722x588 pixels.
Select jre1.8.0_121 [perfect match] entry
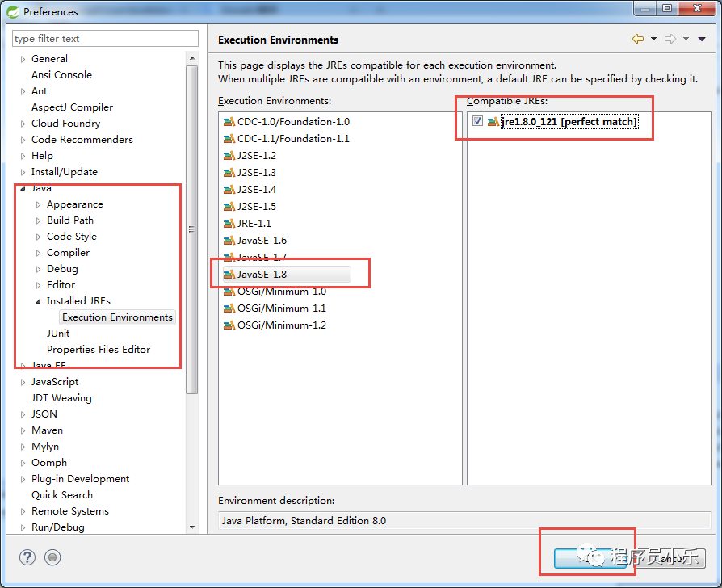point(569,122)
